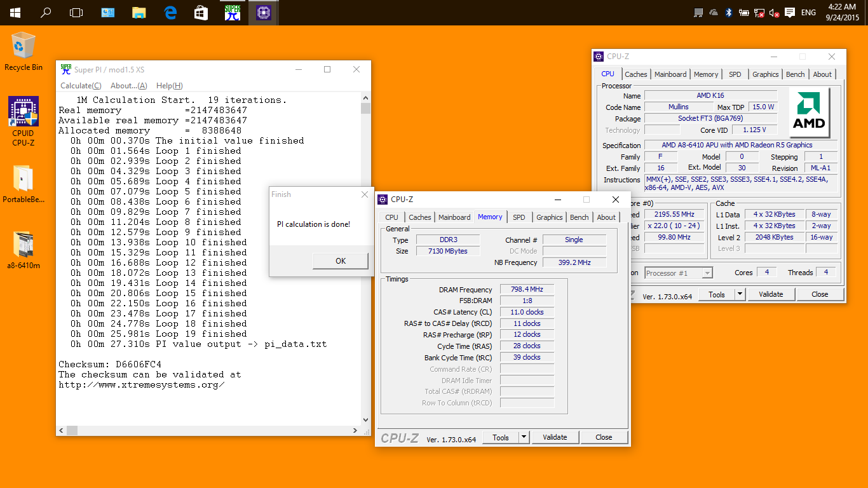868x488 pixels.
Task: Select Memory tab in the rear CPU-Z window
Action: click(706, 74)
